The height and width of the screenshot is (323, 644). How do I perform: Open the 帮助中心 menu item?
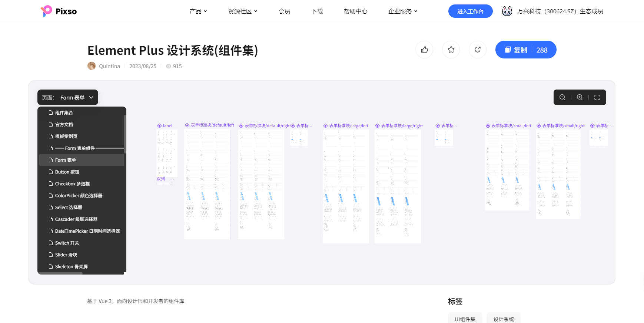click(355, 11)
